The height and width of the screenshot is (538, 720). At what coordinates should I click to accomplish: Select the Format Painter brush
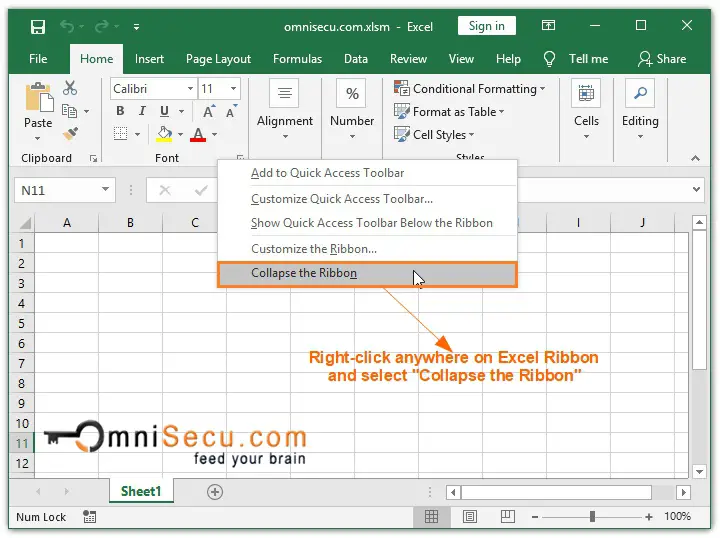[70, 134]
